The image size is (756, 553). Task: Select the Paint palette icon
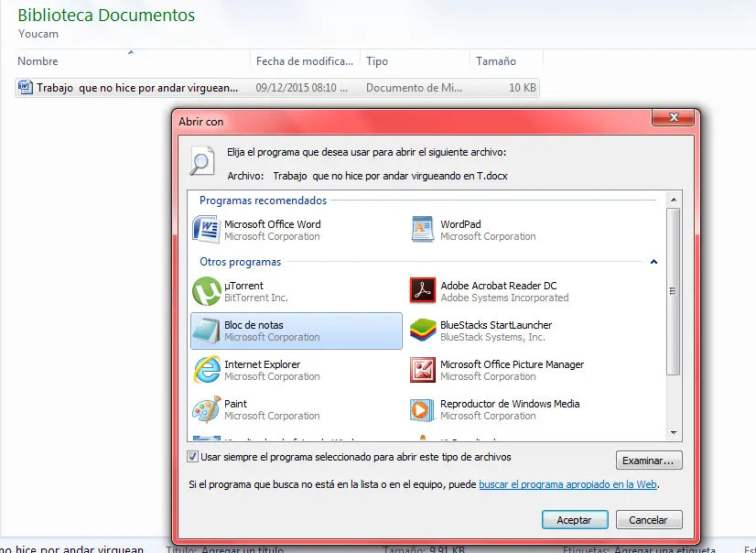pyautogui.click(x=206, y=409)
